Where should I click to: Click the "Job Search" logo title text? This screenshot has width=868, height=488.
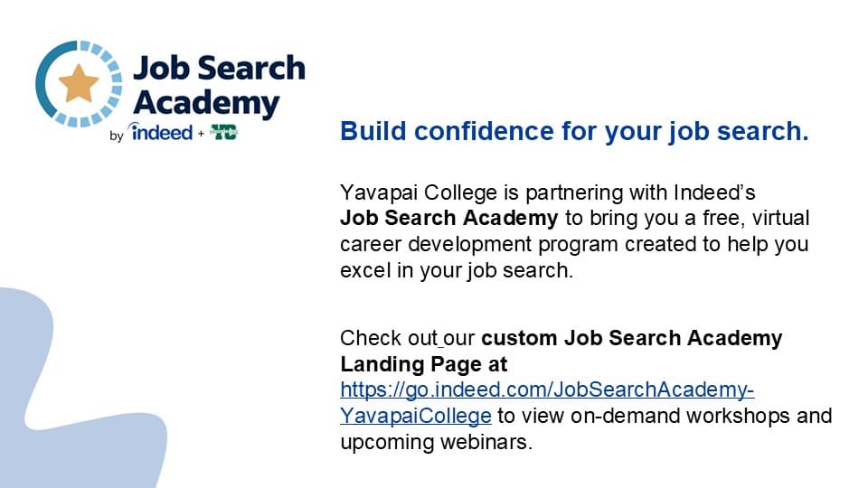219,68
